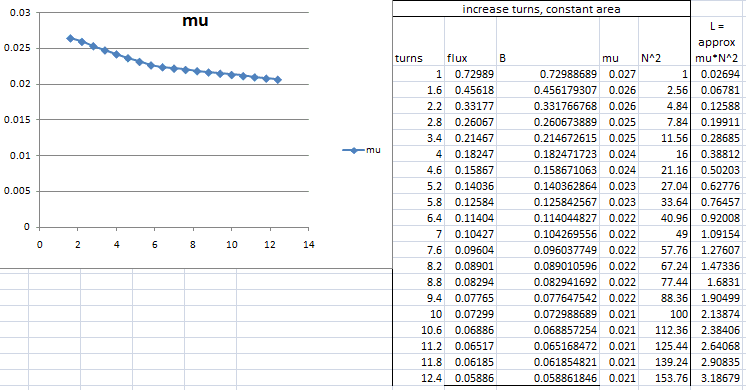Select the "turns" column header cell
This screenshot has width=746, height=390.
(x=419, y=41)
